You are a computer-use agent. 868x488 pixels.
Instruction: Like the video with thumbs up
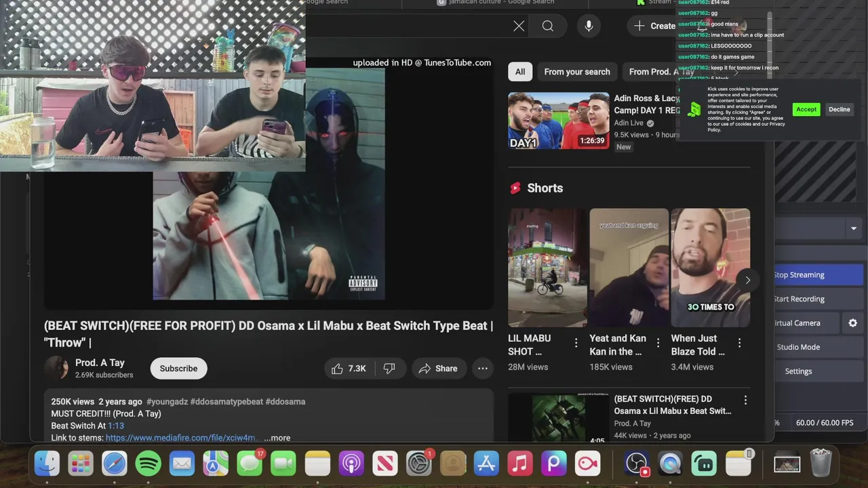click(x=349, y=369)
